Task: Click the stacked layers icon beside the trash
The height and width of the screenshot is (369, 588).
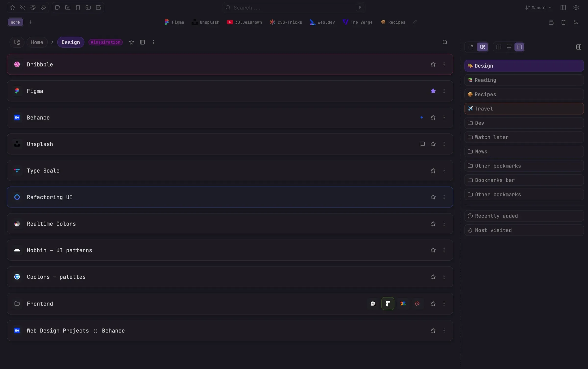Action: 551,22
